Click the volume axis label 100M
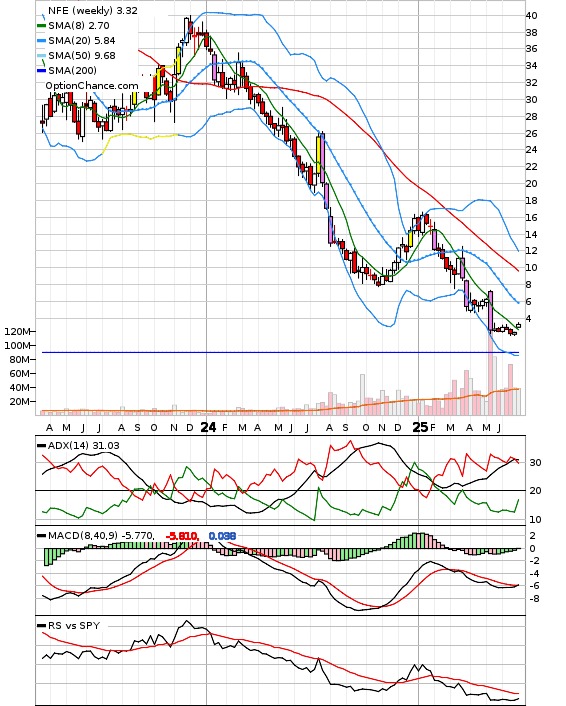566x706 pixels. pyautogui.click(x=17, y=346)
